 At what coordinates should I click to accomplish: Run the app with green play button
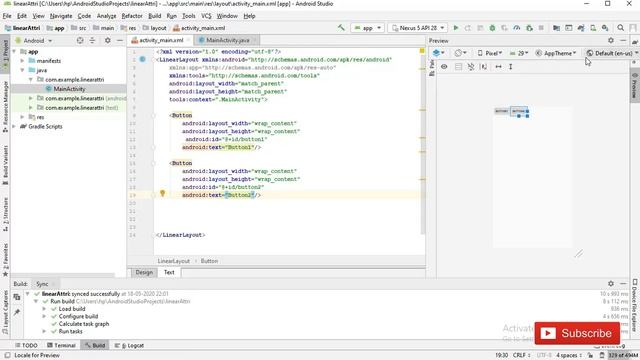456,28
